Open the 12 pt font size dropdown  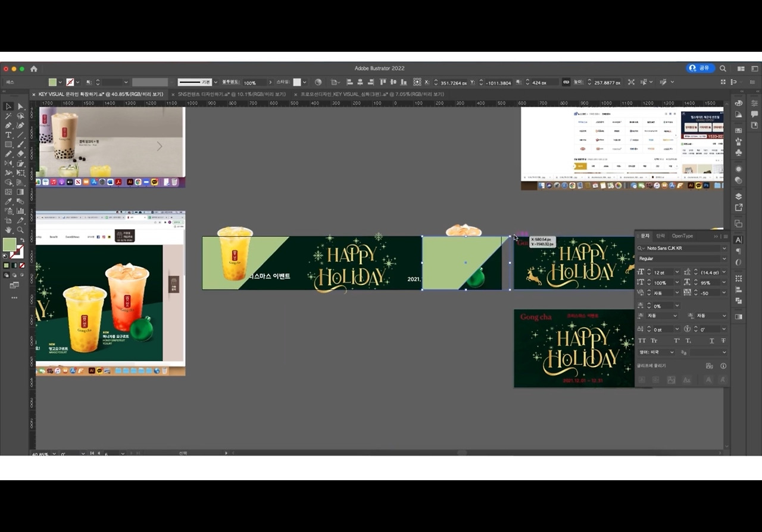pos(676,272)
